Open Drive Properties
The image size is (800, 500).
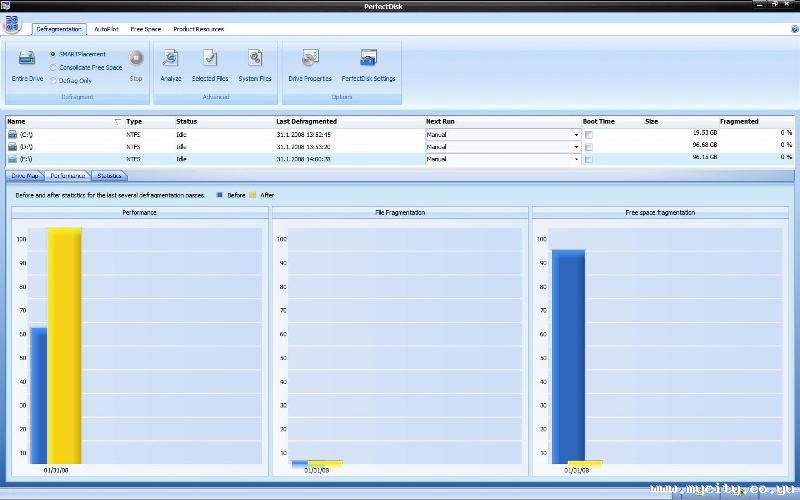tap(310, 60)
